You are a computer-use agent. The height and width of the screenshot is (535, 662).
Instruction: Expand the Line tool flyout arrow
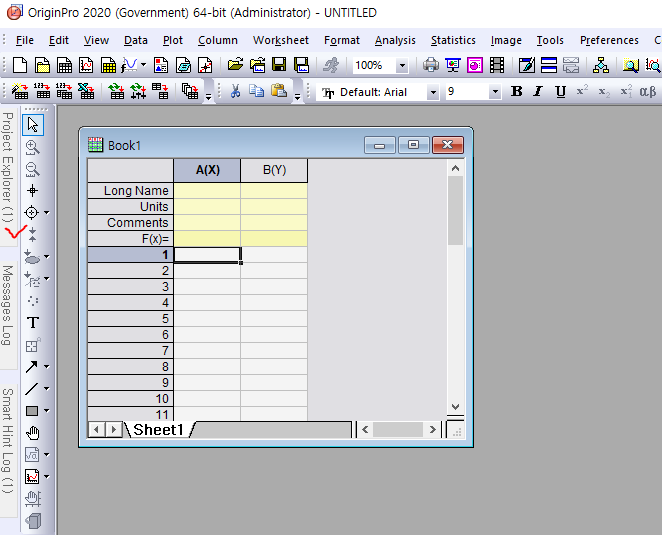pos(47,388)
